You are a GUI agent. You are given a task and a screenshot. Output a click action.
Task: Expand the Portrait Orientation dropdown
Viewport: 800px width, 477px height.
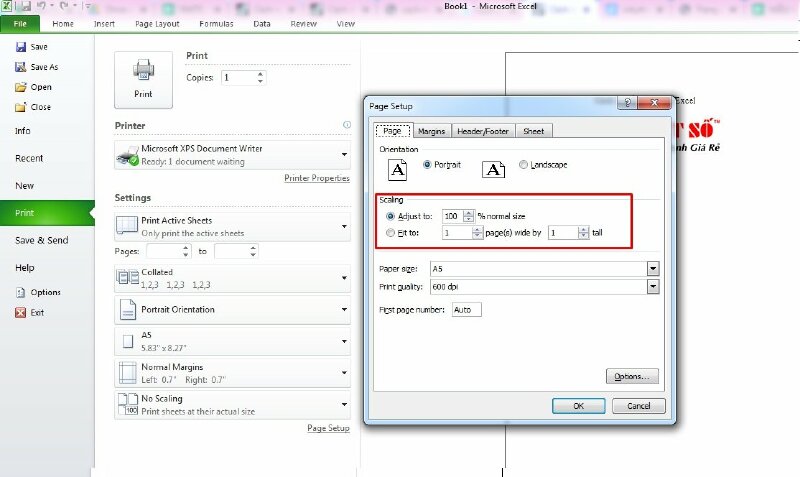[344, 310]
